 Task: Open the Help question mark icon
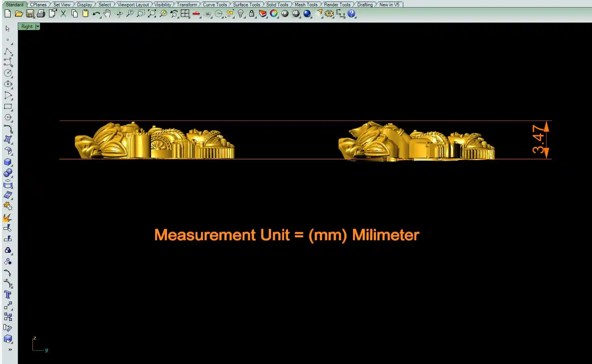point(351,14)
